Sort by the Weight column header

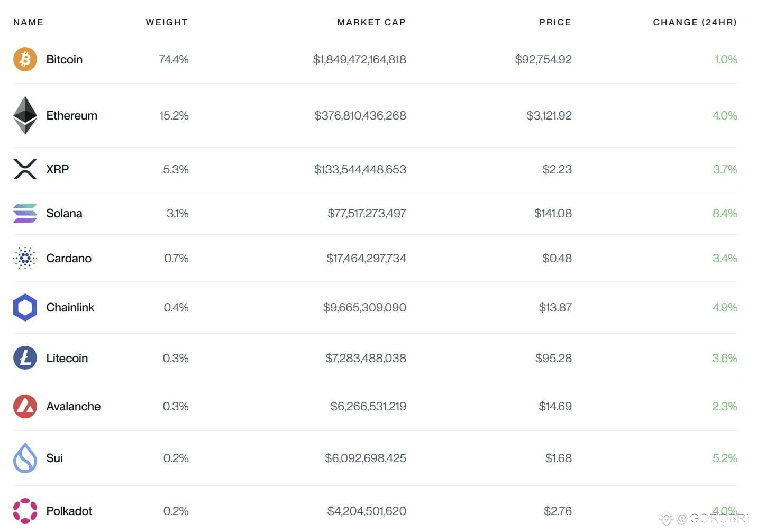coord(167,22)
